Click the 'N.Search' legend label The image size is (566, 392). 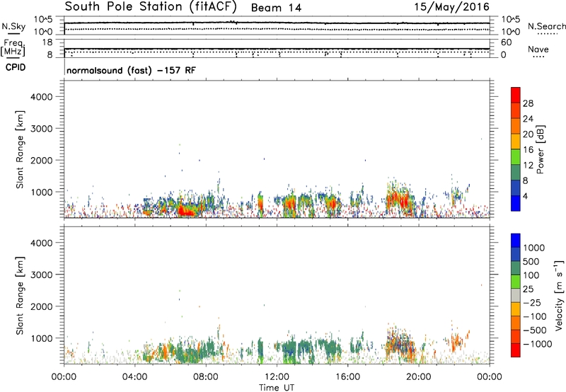pos(546,26)
